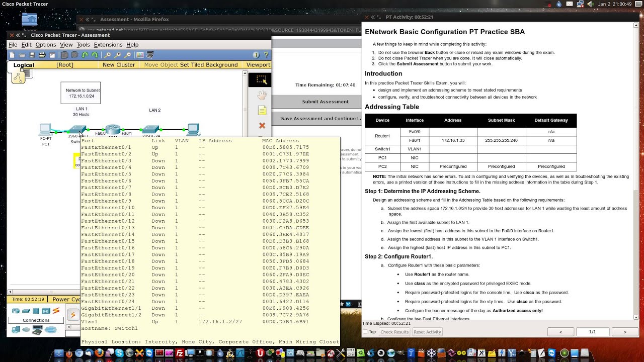This screenshot has width=644, height=362.
Task: Choose Multiuser Connection category icon
Action: (50, 329)
